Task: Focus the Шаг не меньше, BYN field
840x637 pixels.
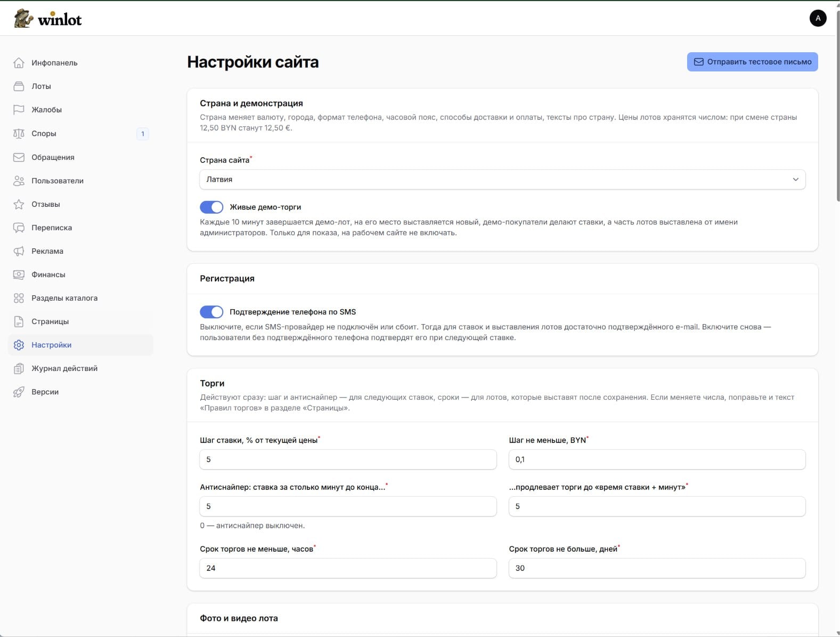Action: (x=657, y=459)
